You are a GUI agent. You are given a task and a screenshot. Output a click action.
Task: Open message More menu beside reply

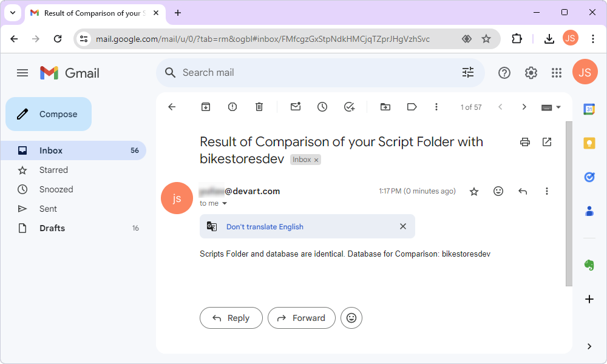click(x=547, y=191)
